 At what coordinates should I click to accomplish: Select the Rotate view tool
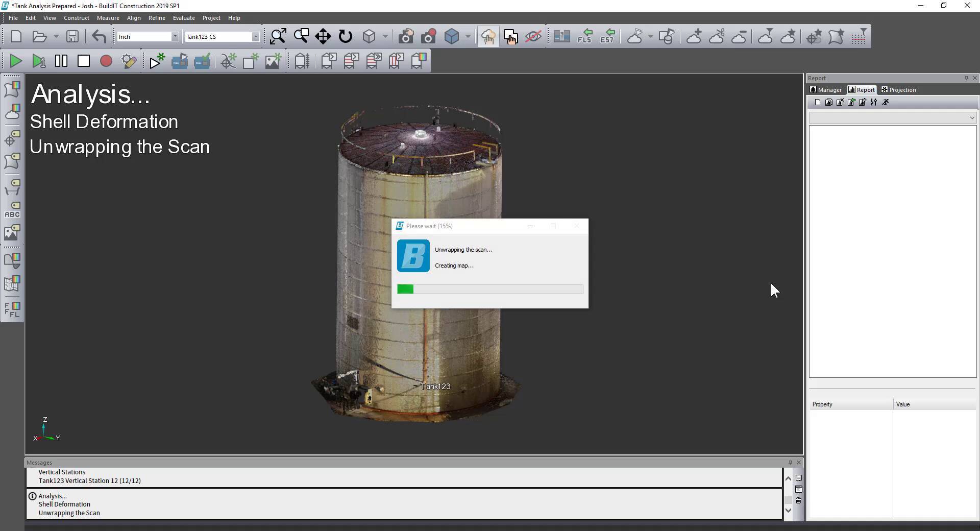[346, 36]
